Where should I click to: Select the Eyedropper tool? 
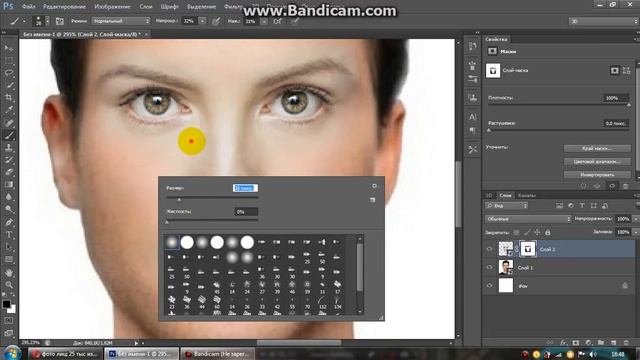point(9,110)
